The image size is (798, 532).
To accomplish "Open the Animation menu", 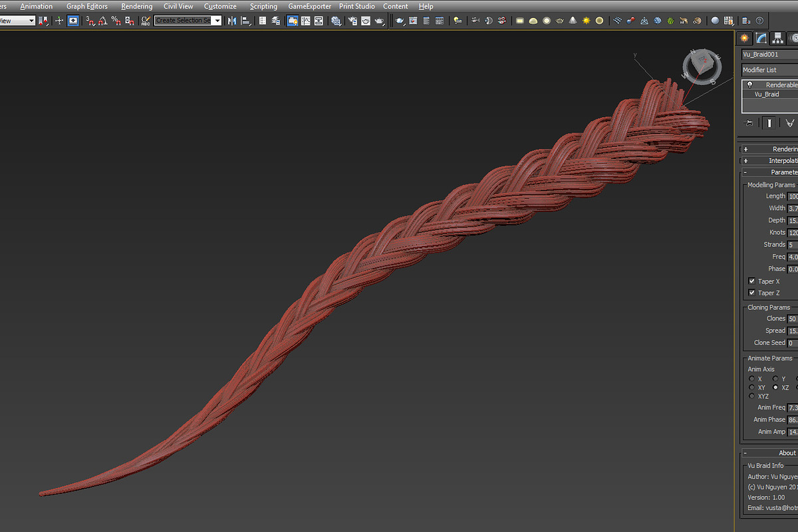I will coord(36,6).
